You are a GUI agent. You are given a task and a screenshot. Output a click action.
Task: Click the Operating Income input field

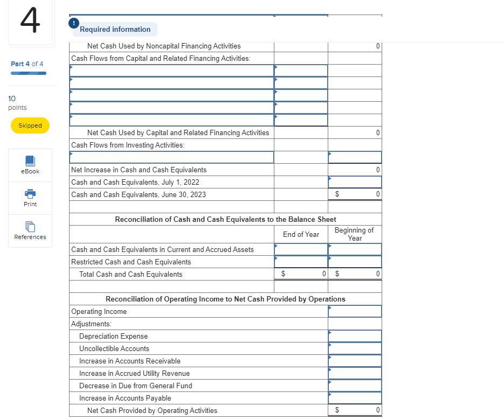tap(354, 311)
